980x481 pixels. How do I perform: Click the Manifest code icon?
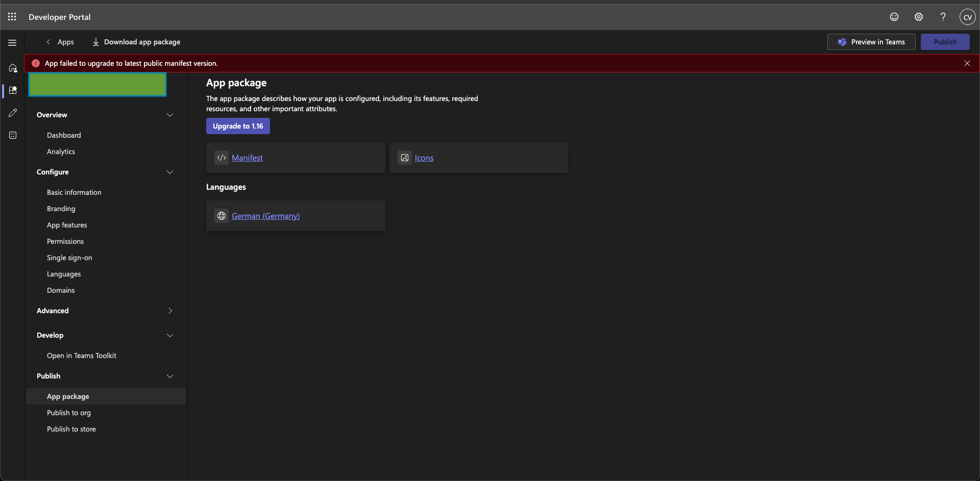click(222, 158)
